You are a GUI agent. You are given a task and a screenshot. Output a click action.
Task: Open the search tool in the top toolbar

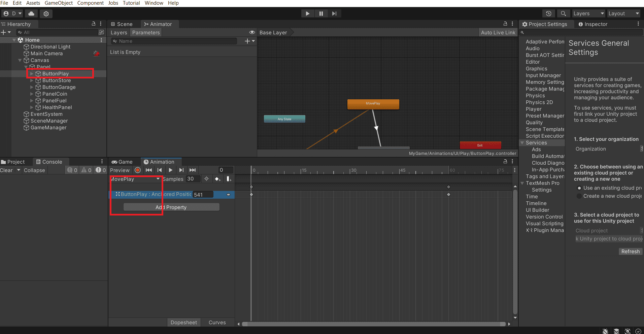(x=563, y=13)
